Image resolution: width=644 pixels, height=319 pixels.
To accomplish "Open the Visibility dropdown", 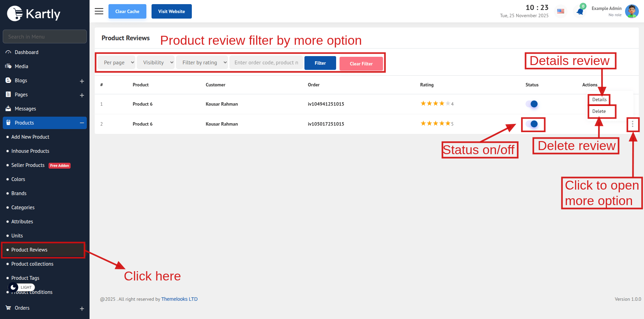I will click(x=156, y=63).
